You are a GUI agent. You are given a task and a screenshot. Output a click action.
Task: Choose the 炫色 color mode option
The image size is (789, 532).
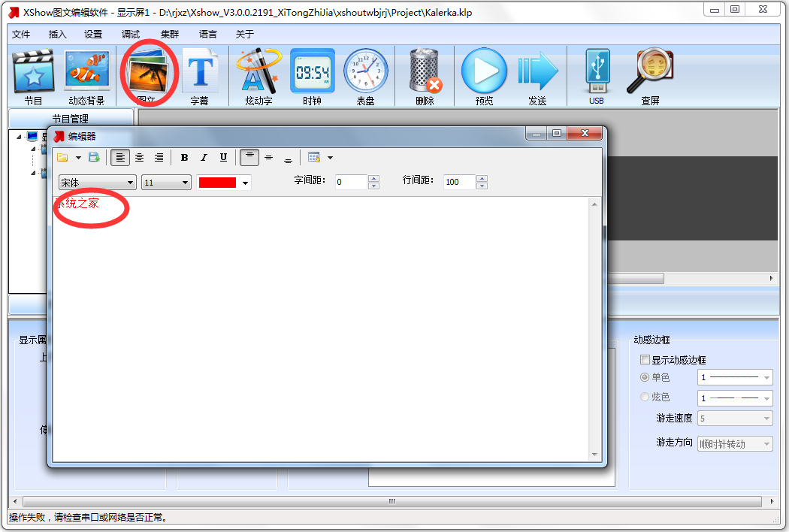tap(645, 397)
